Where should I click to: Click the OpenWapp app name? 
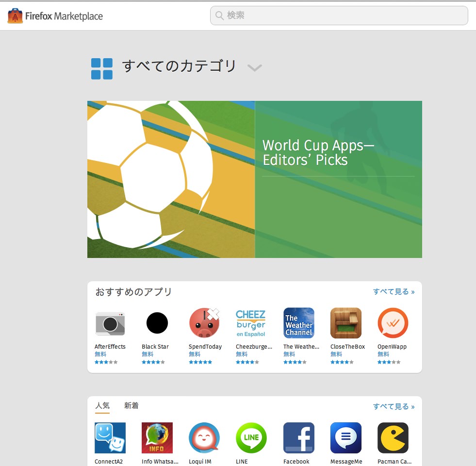392,346
